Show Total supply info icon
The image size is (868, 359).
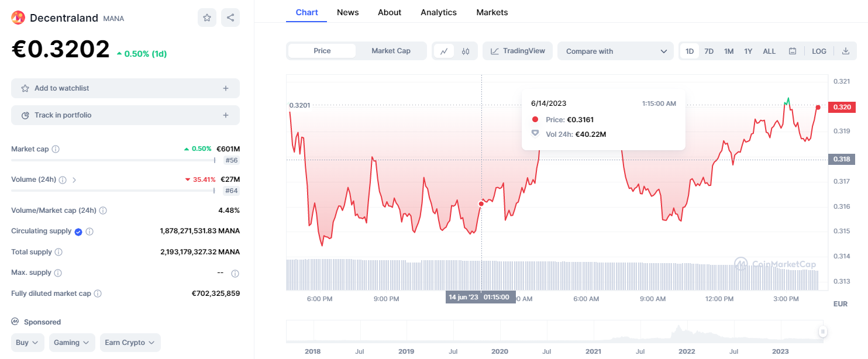[58, 252]
